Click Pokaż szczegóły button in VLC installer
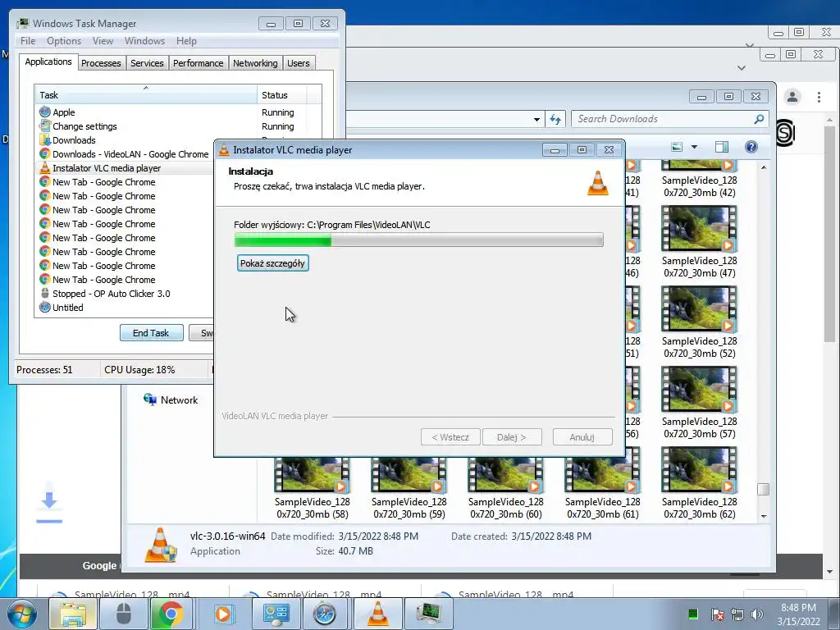The height and width of the screenshot is (630, 840). pos(272,263)
